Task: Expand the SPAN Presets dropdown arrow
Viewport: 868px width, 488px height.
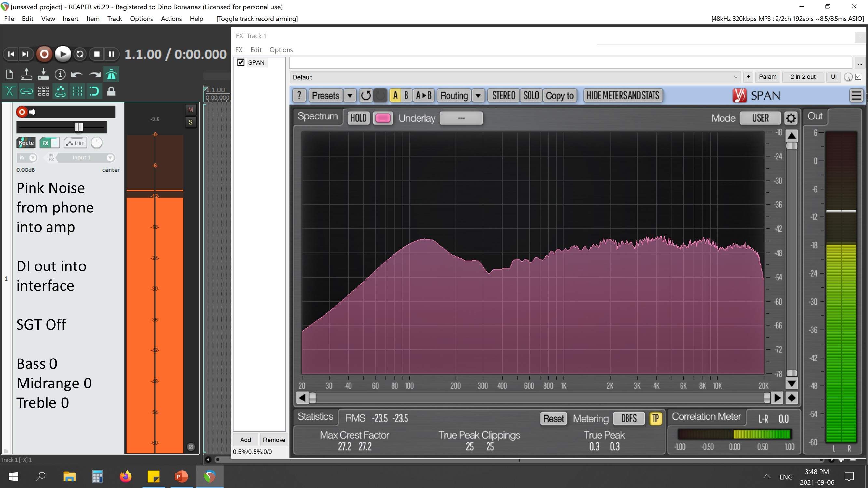Action: (x=350, y=95)
